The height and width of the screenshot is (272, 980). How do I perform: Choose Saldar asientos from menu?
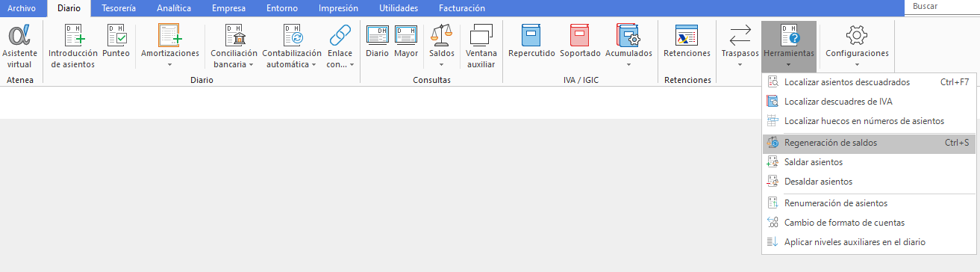(870, 162)
